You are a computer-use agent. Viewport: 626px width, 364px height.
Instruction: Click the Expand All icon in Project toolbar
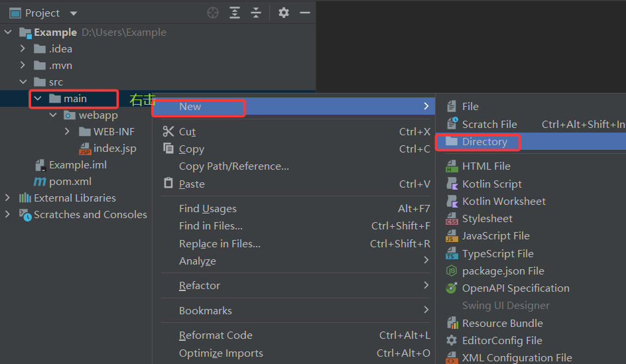pyautogui.click(x=235, y=13)
